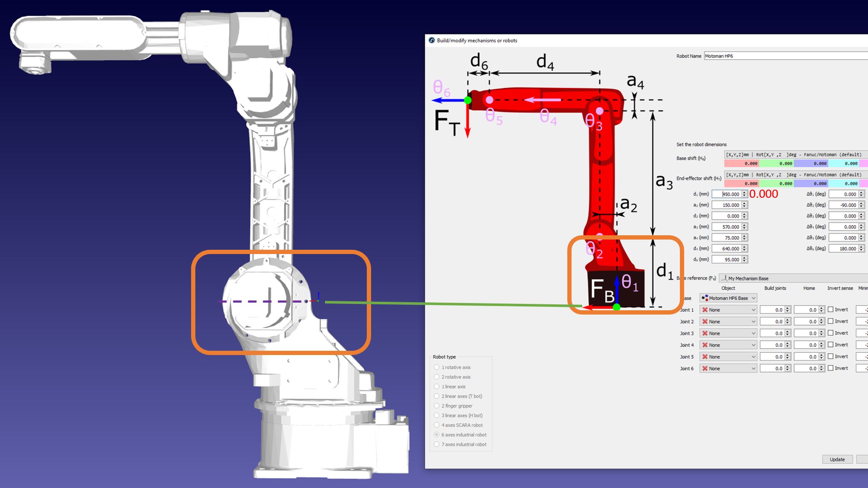Screen dimensions: 868x488
Task: Enable Invert sense checkbox for Joint 1
Action: [x=830, y=309]
